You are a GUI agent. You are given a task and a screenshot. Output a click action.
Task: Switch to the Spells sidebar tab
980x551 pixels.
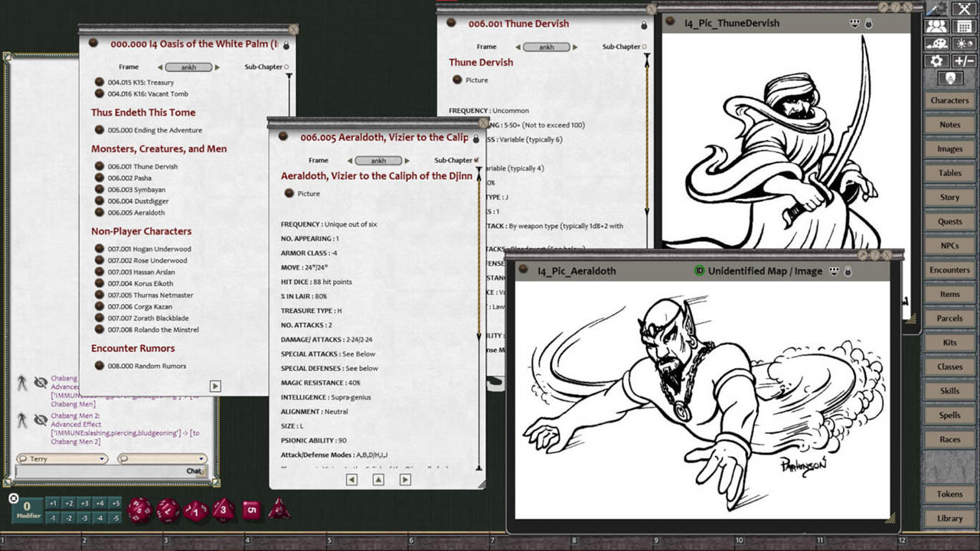[x=949, y=415]
